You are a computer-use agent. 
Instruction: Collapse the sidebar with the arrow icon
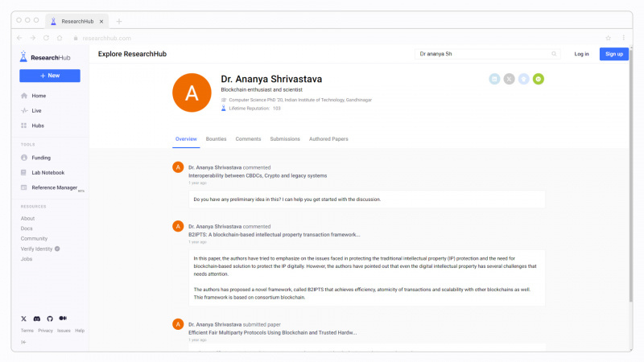point(23,342)
